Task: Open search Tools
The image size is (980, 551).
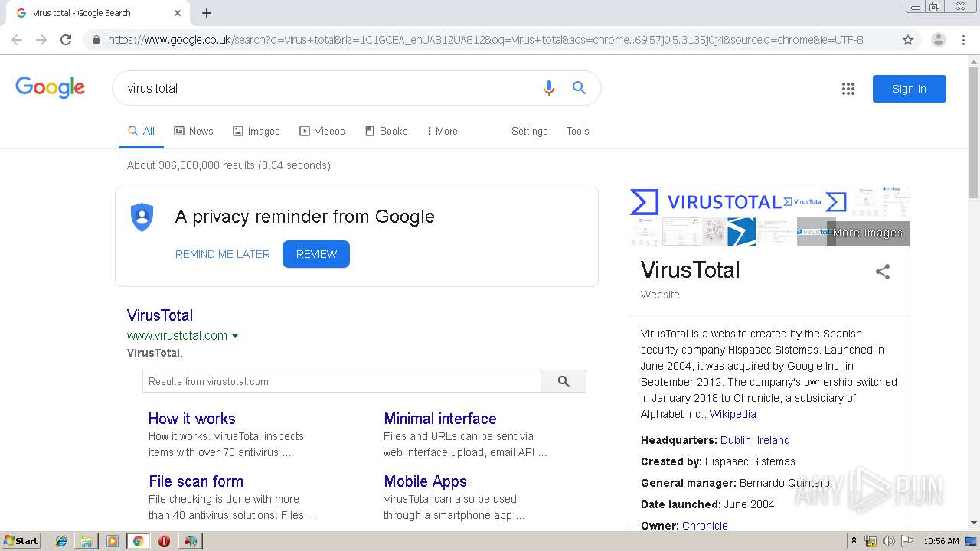Action: (578, 131)
